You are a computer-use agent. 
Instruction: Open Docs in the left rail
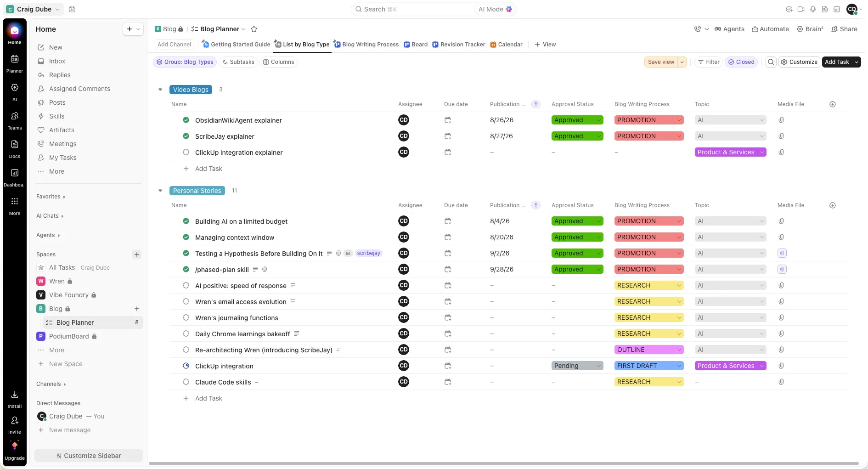pyautogui.click(x=15, y=149)
